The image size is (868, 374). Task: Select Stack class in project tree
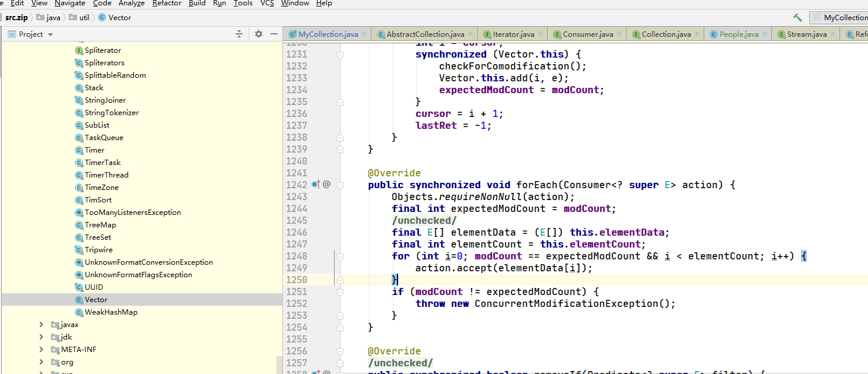(94, 88)
